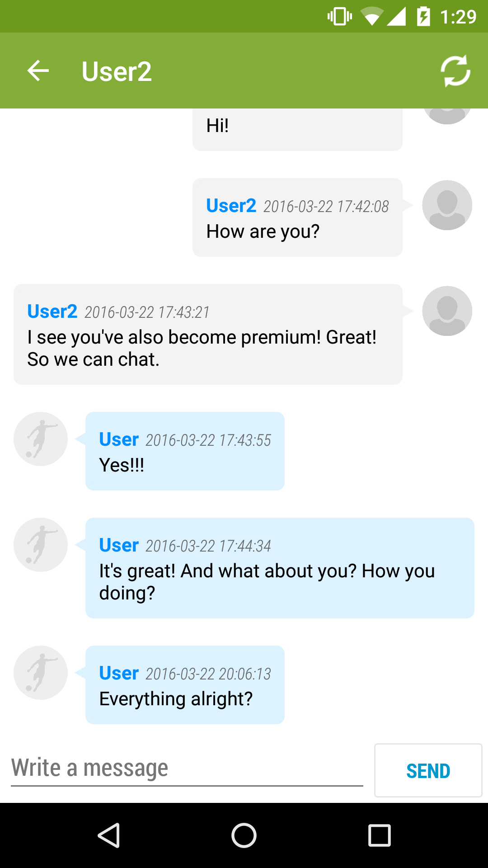
Task: Tap the Android recent apps square
Action: (380, 835)
